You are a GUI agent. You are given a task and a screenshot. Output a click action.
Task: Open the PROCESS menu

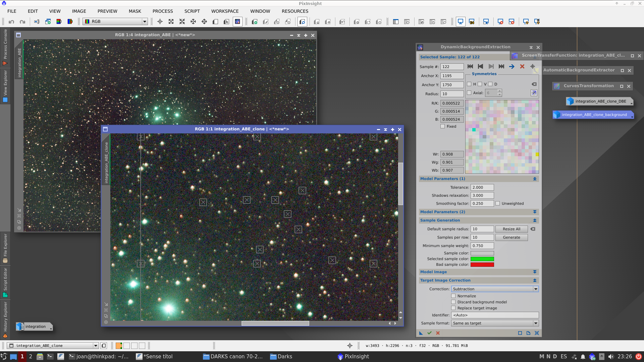[162, 11]
